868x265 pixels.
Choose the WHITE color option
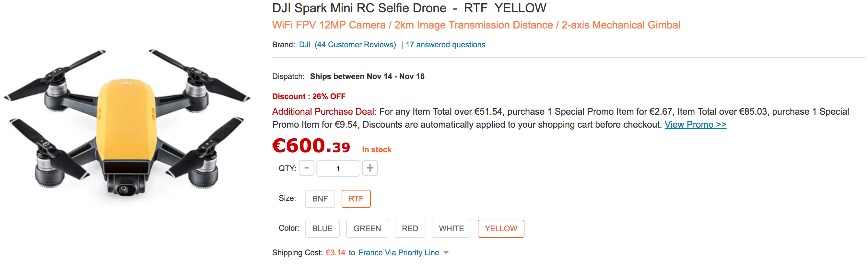pos(451,229)
